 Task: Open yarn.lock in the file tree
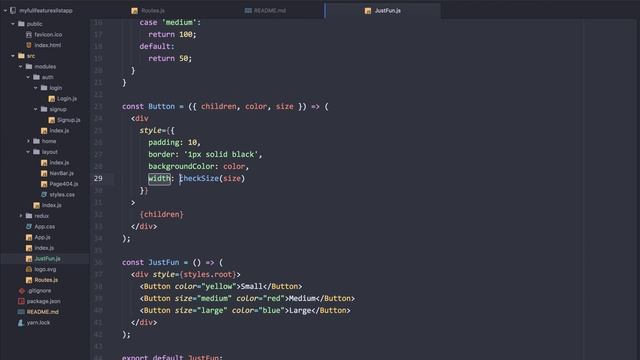click(x=38, y=322)
